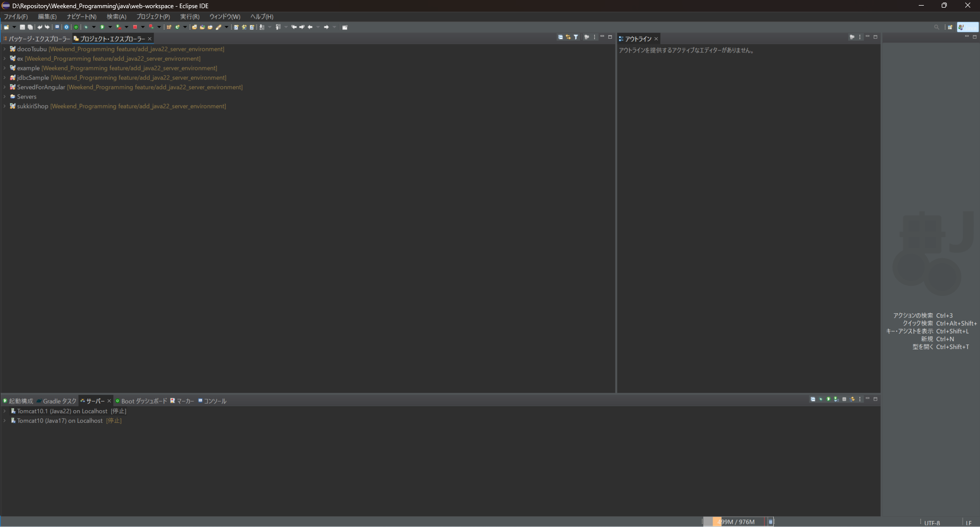Open the ファイル(F) menu
The width and height of the screenshot is (980, 527).
[x=16, y=17]
